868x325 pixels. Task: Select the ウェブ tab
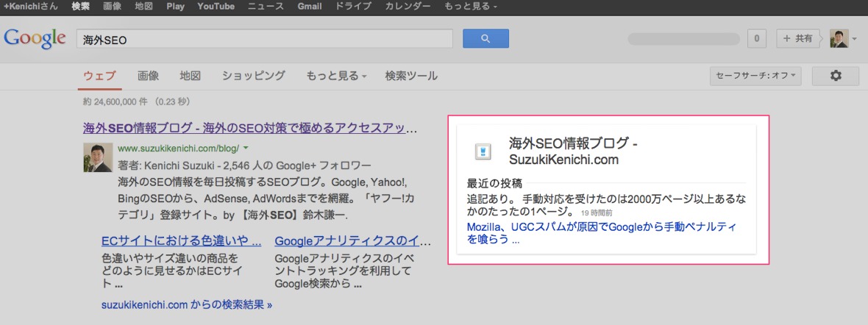(99, 76)
